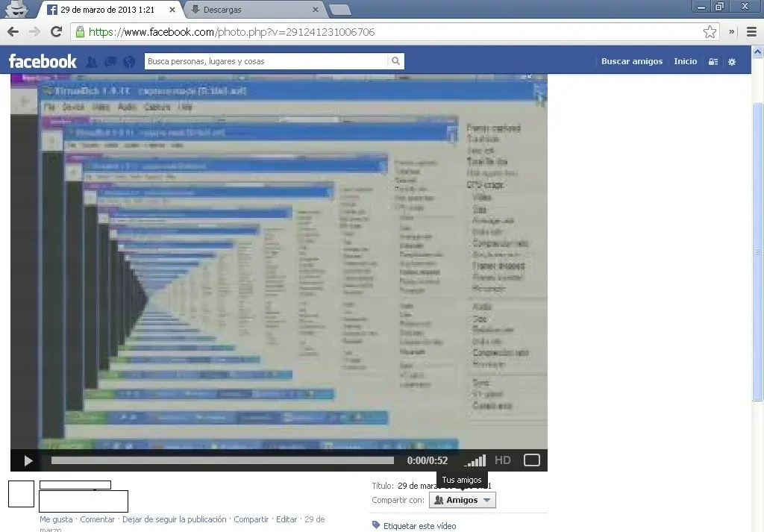This screenshot has height=532, width=764.
Task: Click Compartir link
Action: [251, 519]
